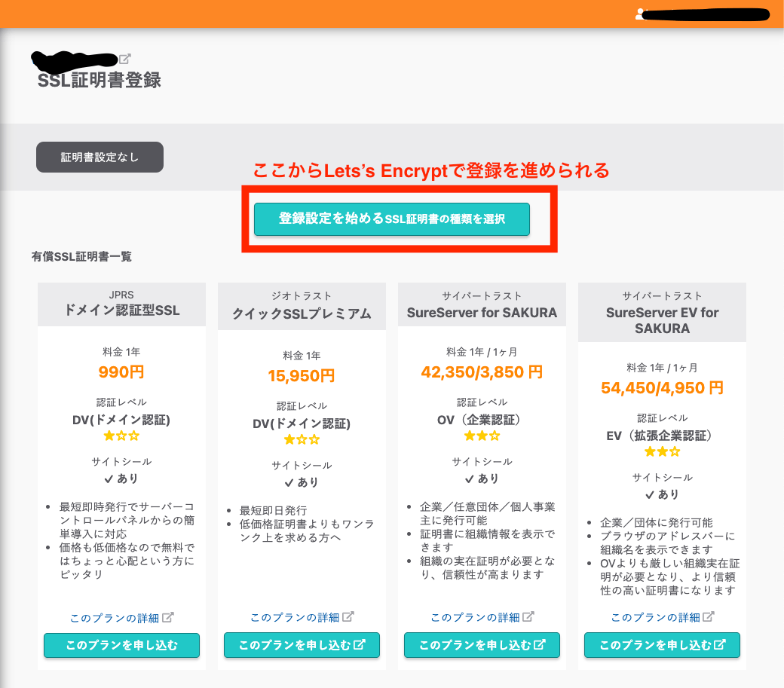
Task: Click the checkmark あり under JPRS サイトシール
Action: (121, 479)
